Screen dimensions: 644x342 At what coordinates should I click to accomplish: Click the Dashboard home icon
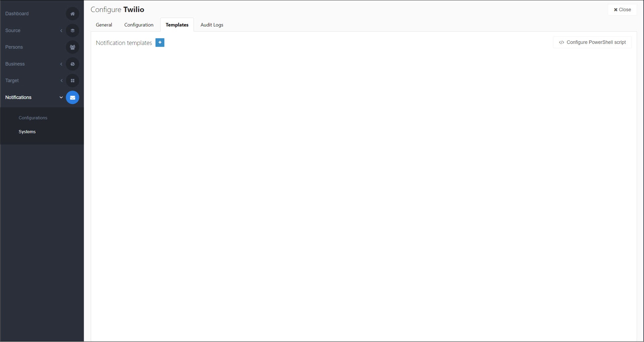(x=72, y=14)
